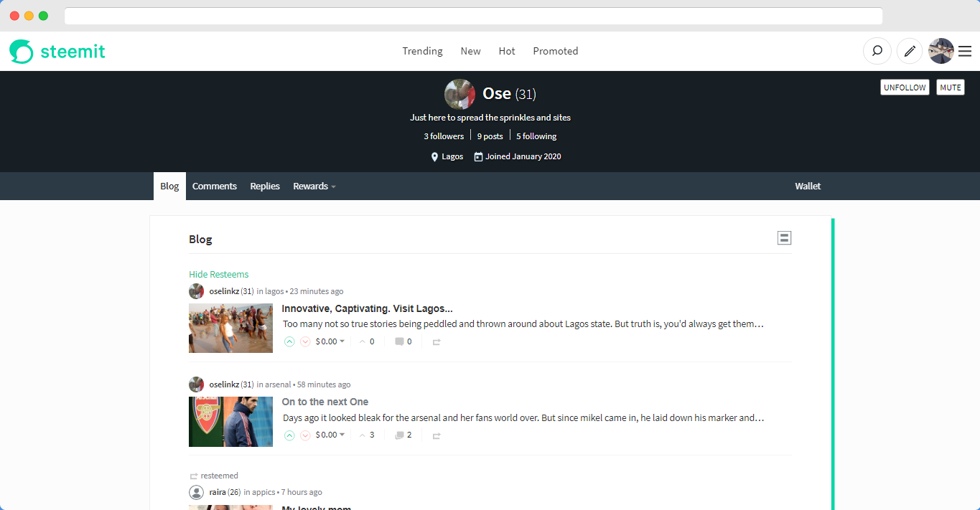Screen dimensions: 980x510
Task: Hide resteems on this blog
Action: coord(218,274)
